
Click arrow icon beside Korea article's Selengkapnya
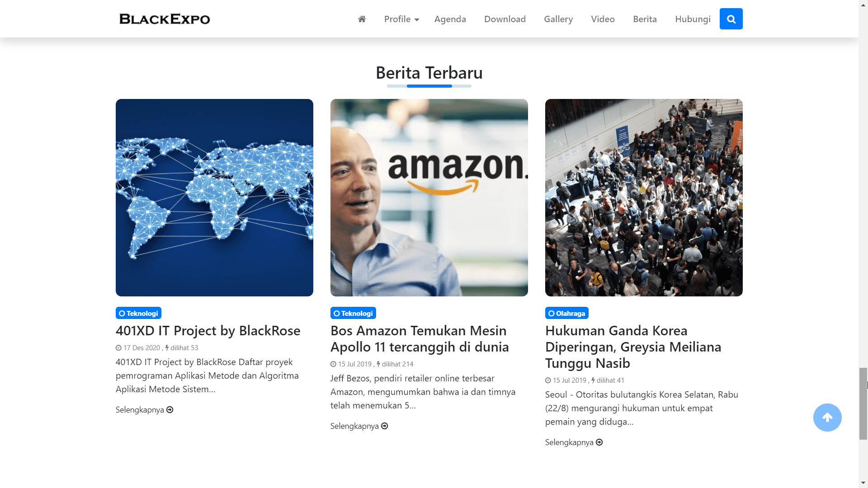coord(599,442)
